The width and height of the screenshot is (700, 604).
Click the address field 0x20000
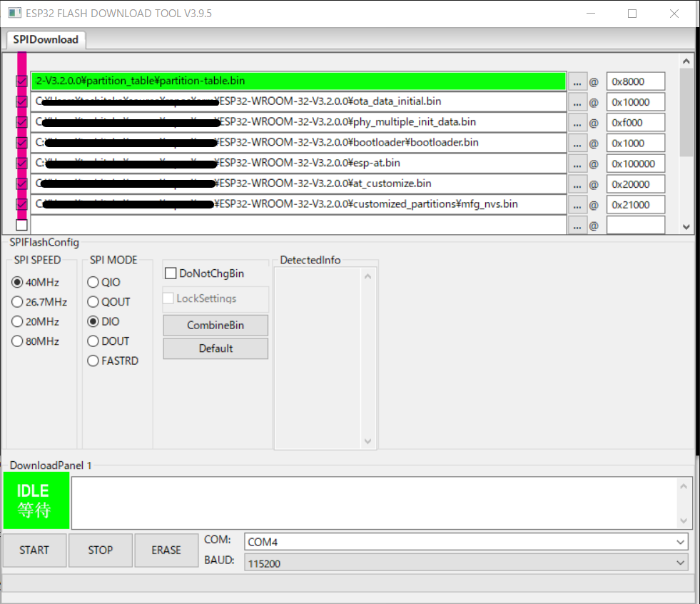635,184
